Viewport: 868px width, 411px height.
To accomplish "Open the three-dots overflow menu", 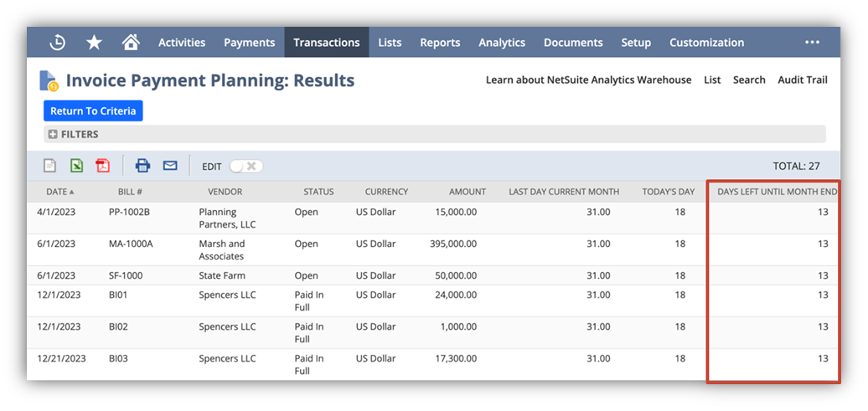I will 812,43.
